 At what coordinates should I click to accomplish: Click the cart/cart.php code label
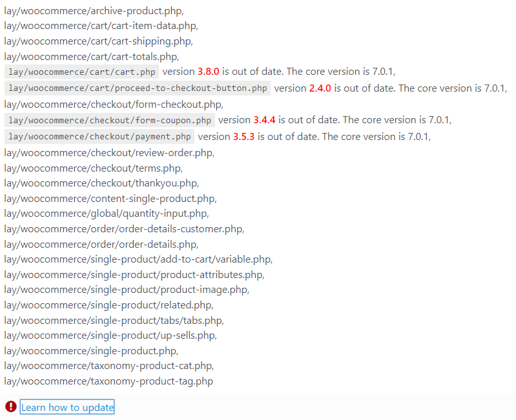(82, 72)
